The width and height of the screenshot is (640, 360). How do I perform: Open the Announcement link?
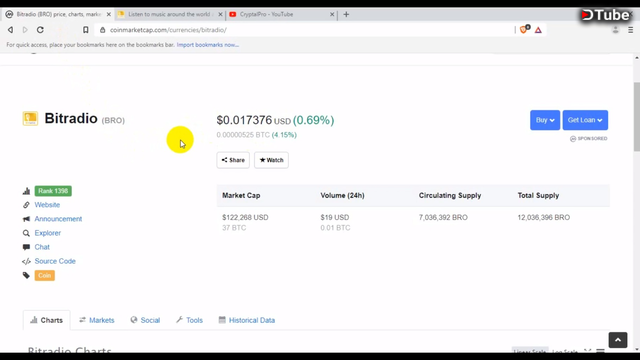coord(58,219)
